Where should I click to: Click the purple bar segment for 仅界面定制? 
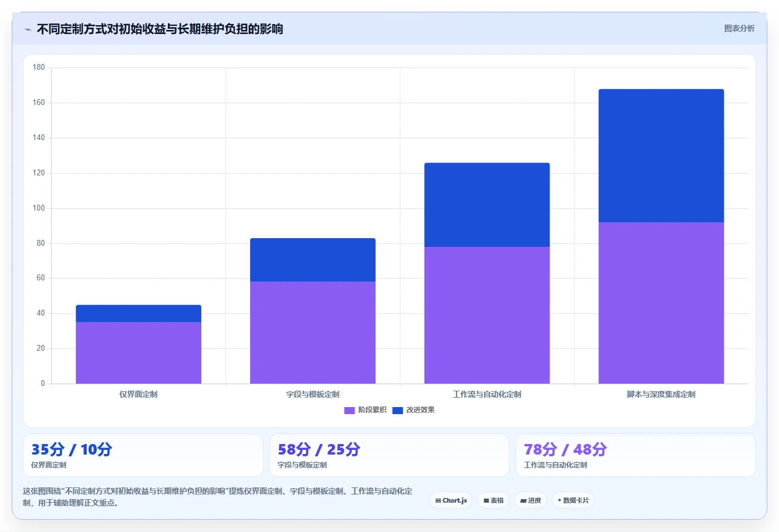click(x=139, y=353)
